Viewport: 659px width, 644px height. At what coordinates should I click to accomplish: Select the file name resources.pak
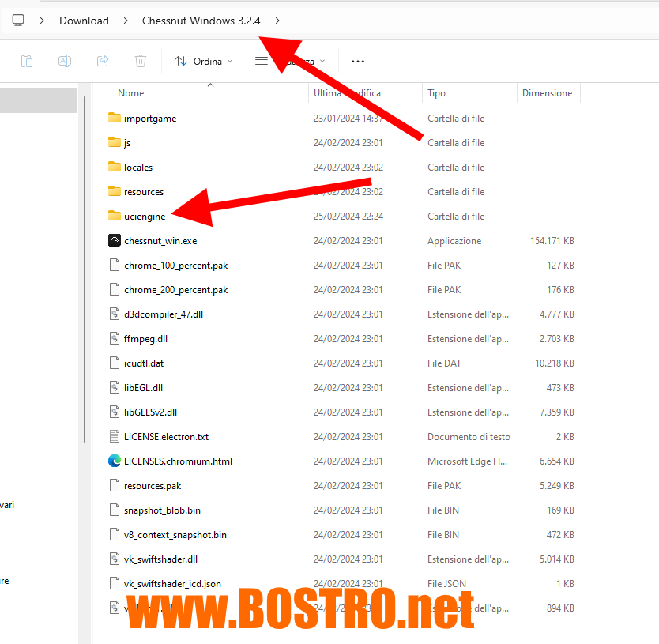pyautogui.click(x=153, y=486)
